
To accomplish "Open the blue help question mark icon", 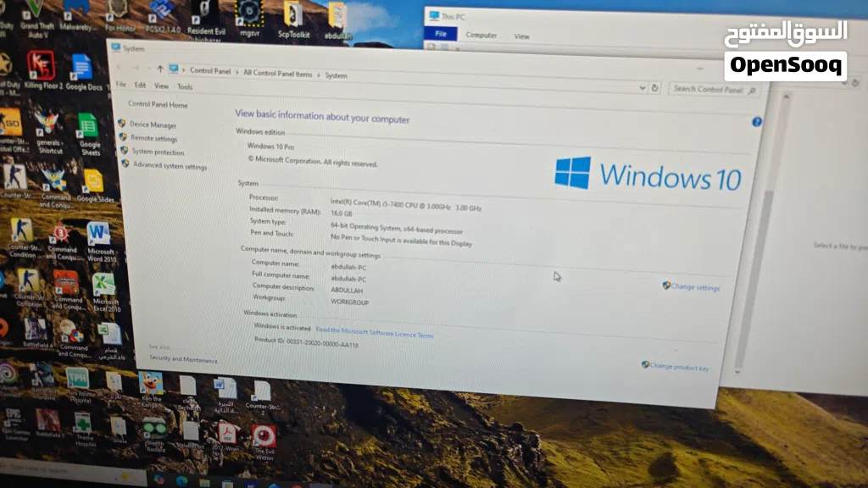I will tap(757, 122).
